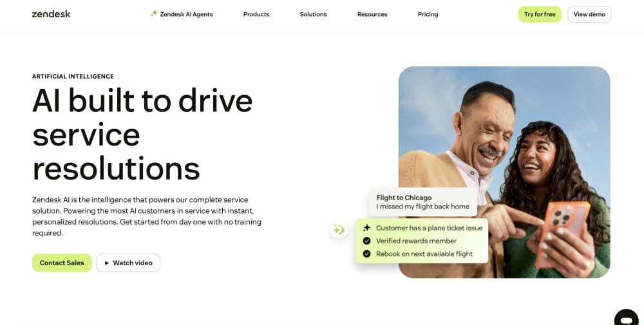This screenshot has width=644, height=325.
Task: Click the AI built to drive heading
Action: pyautogui.click(x=142, y=135)
